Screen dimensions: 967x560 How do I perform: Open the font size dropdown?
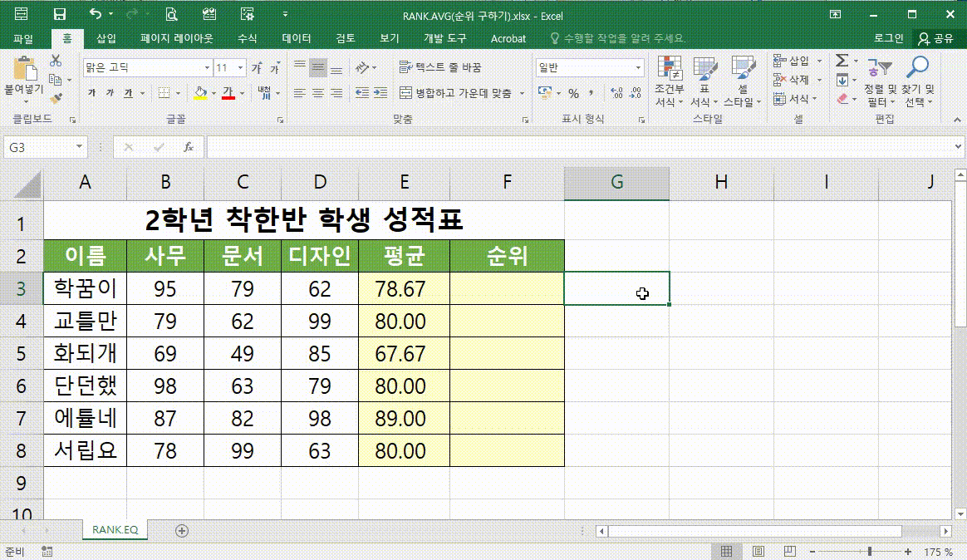click(241, 66)
